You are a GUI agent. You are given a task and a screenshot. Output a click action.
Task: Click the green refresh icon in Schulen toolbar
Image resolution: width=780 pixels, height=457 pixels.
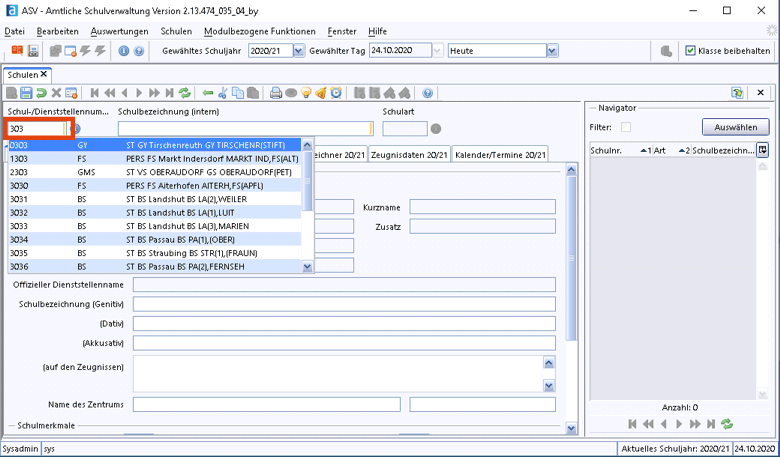pyautogui.click(x=185, y=93)
